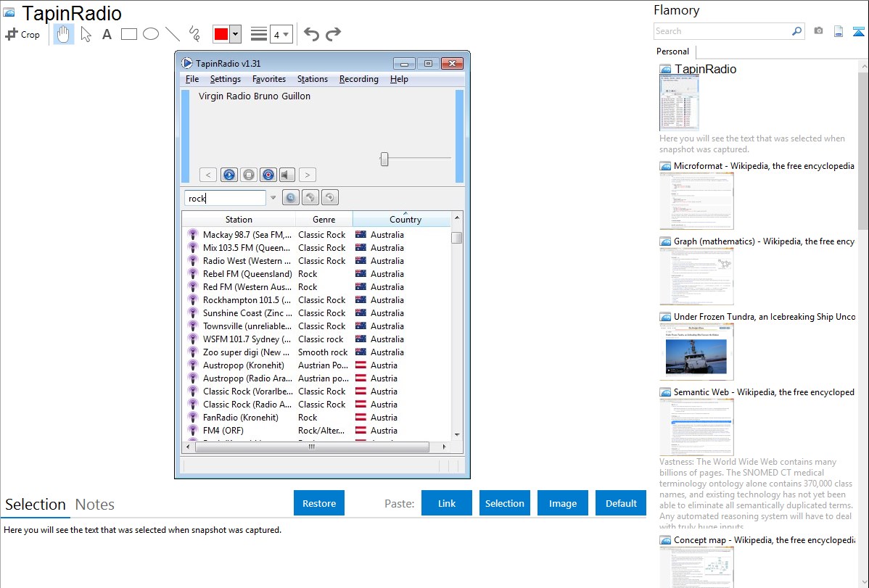This screenshot has width=869, height=588.
Task: Open the Personal tab
Action: point(672,51)
